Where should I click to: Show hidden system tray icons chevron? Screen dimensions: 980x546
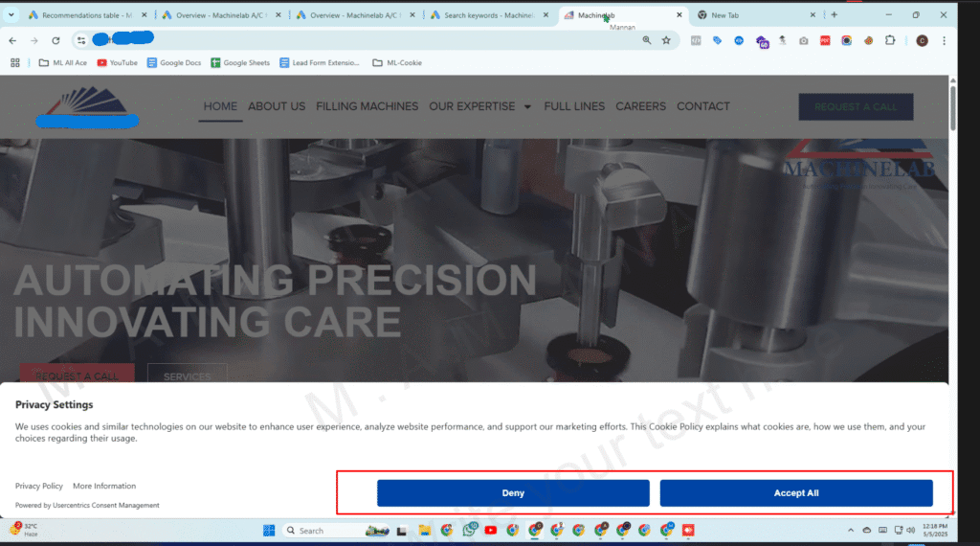pos(851,530)
